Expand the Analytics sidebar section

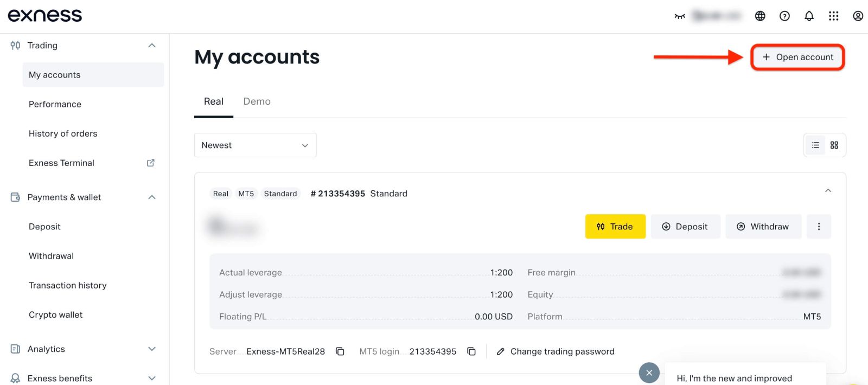tap(152, 349)
